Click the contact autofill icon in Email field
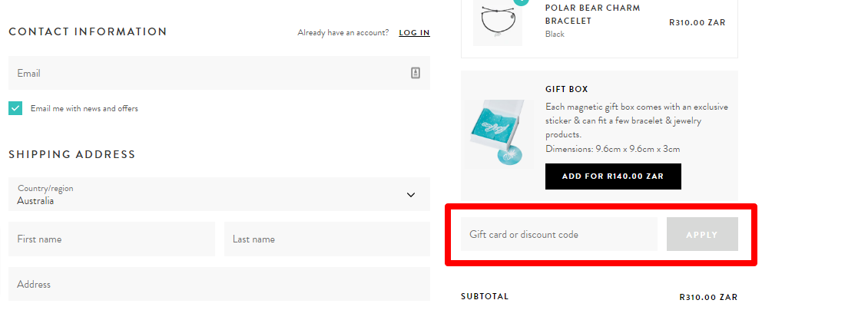The image size is (868, 310). 415,73
